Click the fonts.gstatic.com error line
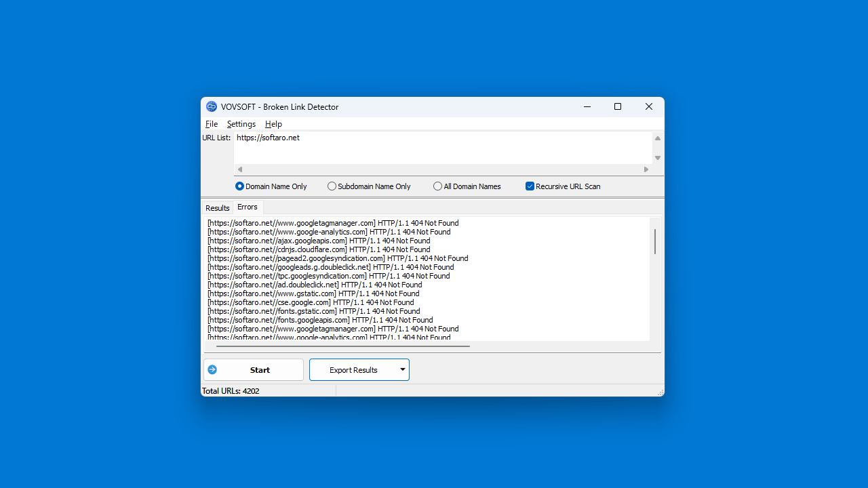 pos(314,311)
